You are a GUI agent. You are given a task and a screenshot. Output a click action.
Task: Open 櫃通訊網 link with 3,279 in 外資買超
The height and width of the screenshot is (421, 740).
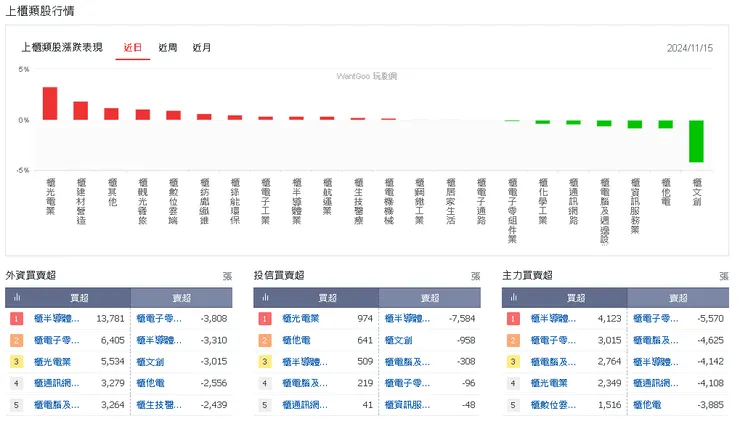(x=57, y=383)
